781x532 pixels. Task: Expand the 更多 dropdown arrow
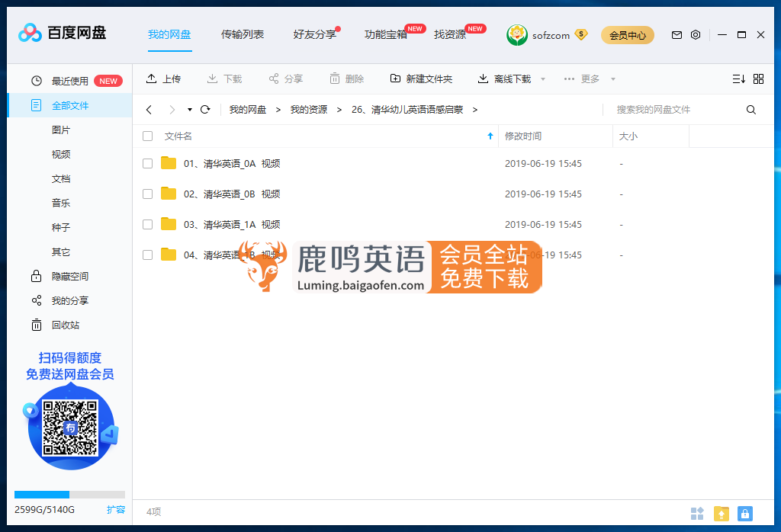tap(613, 79)
